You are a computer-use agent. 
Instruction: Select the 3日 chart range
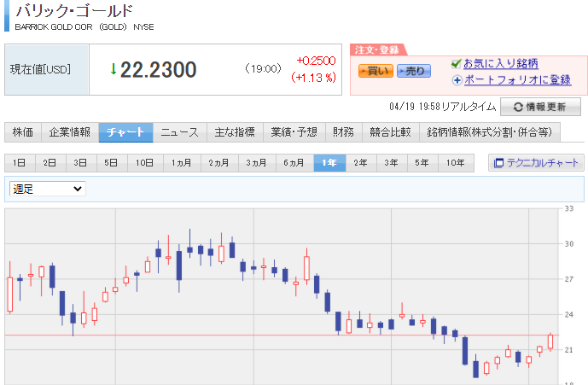coord(81,163)
